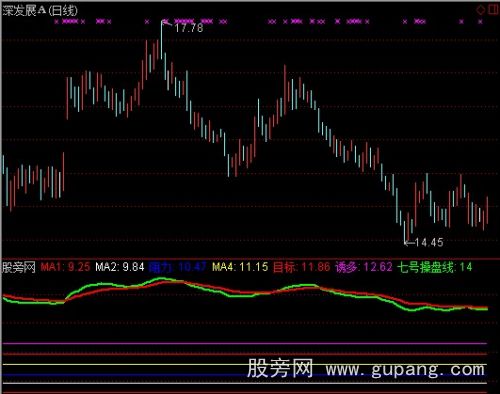
Task: Click the blue 阻力: 10.47 value
Action: (178, 267)
